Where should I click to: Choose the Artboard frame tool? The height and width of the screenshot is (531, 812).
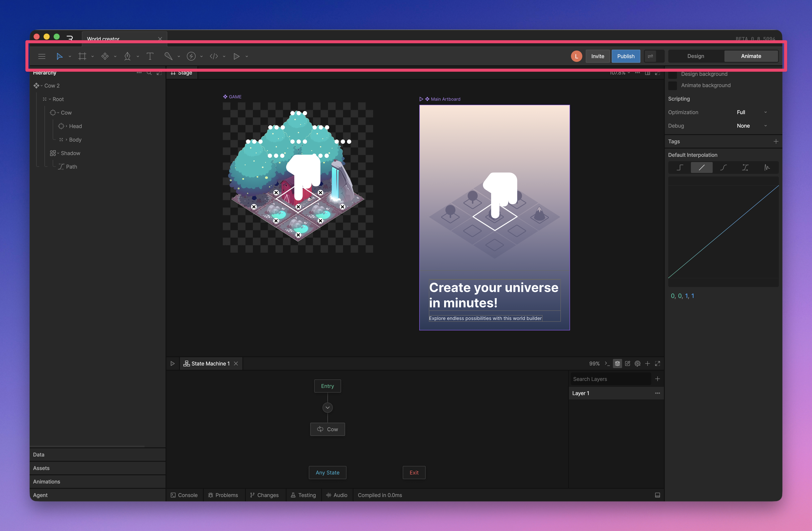tap(82, 56)
